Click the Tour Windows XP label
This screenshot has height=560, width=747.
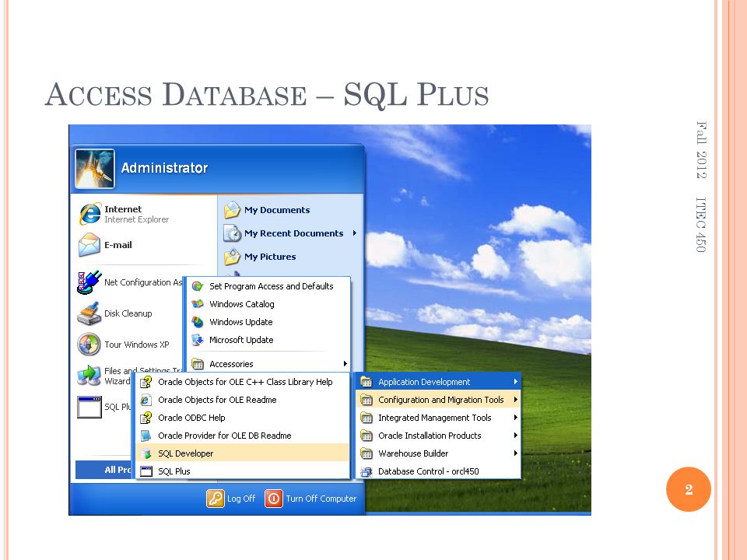click(137, 345)
